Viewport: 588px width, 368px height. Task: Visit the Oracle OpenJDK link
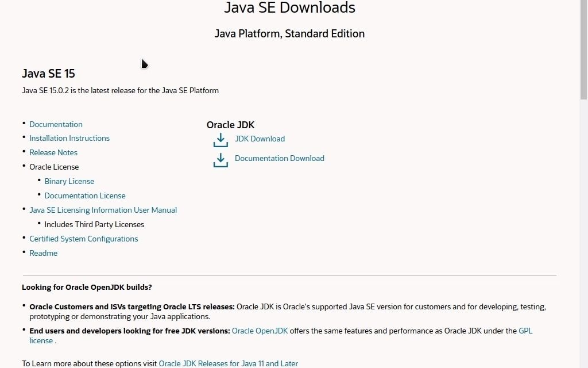point(260,331)
